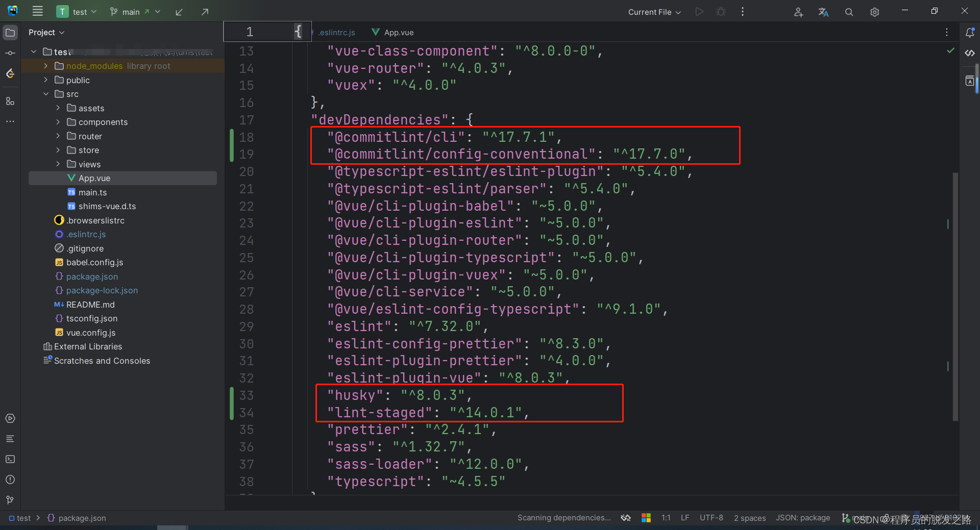Image resolution: width=980 pixels, height=530 pixels.
Task: Click the UTF-8 encoding widget
Action: [711, 518]
